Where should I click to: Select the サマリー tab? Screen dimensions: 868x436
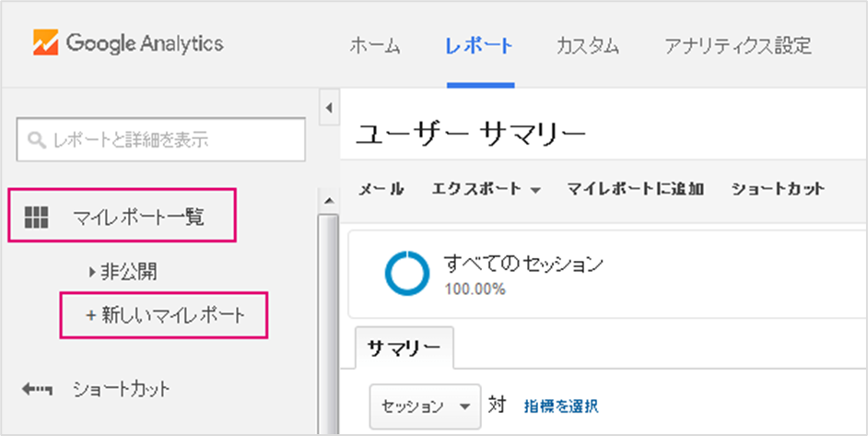[x=405, y=348]
